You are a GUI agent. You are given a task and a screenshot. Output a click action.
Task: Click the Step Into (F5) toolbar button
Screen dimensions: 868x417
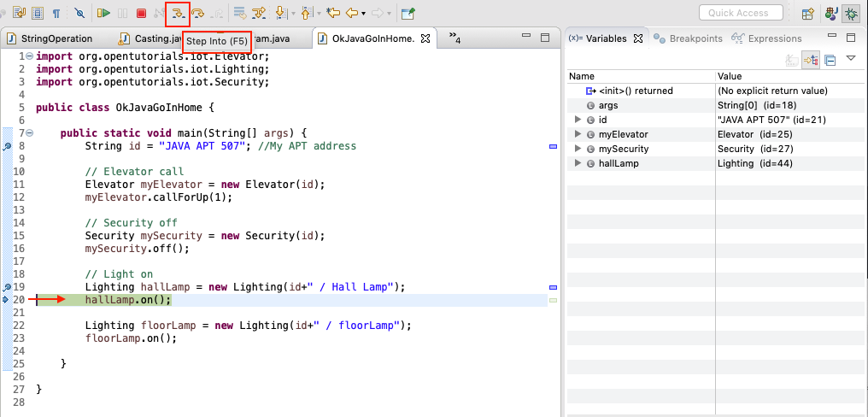(x=178, y=14)
